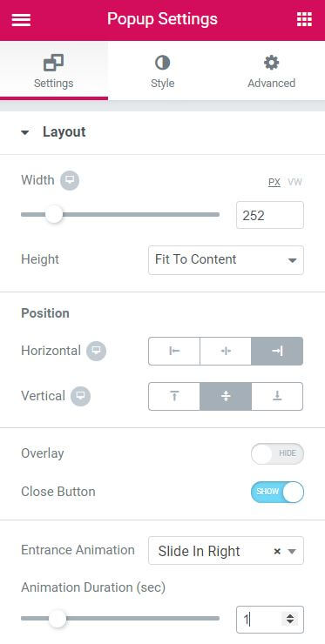This screenshot has width=325, height=644.
Task: Open the Height dropdown
Action: 226,260
